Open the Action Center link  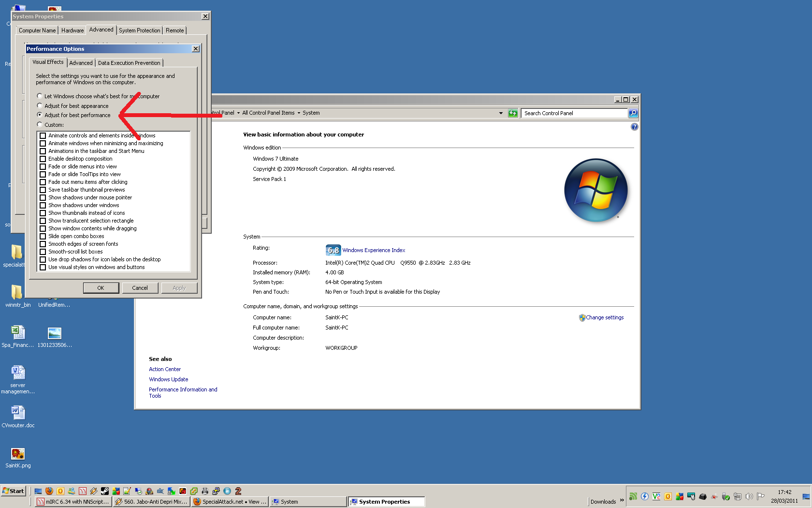tap(165, 369)
